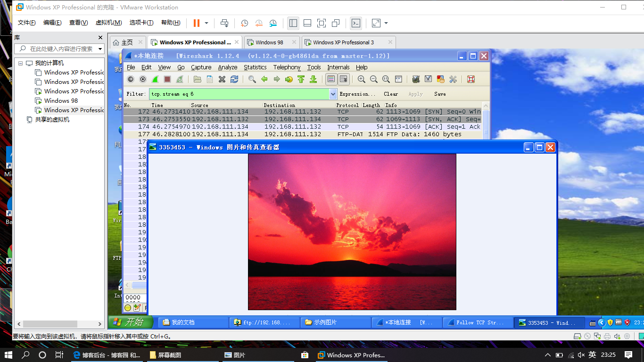This screenshot has width=644, height=362.
Task: Open a capture file via folder icon
Action: point(198,79)
